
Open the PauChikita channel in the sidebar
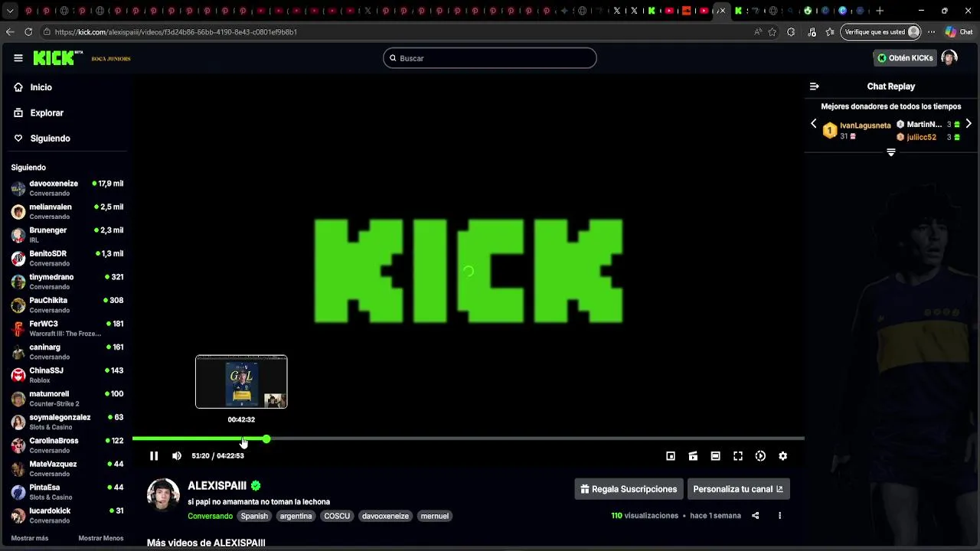coord(67,305)
